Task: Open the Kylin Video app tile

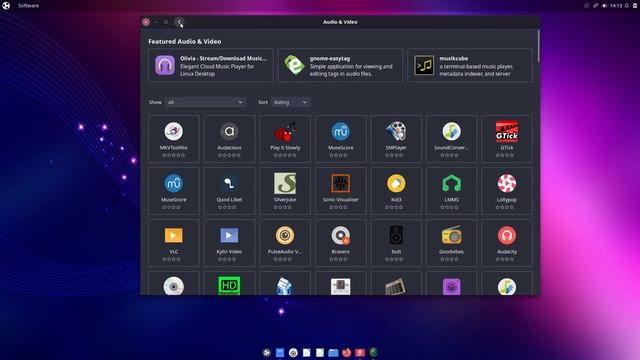Action: pos(229,243)
